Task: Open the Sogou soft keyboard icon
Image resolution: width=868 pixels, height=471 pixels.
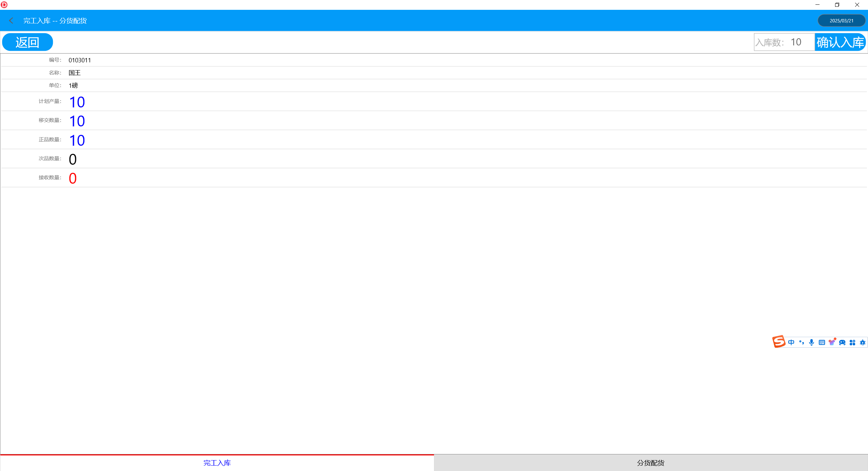Action: (x=822, y=342)
